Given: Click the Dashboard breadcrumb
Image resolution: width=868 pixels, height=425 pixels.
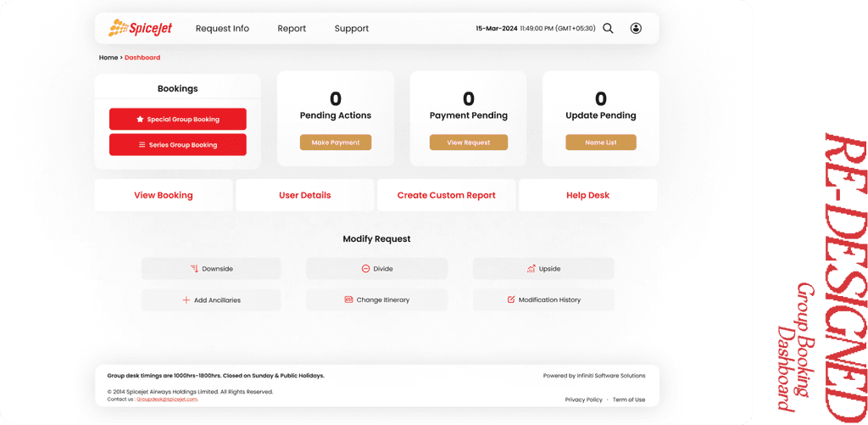Looking at the screenshot, I should [142, 58].
